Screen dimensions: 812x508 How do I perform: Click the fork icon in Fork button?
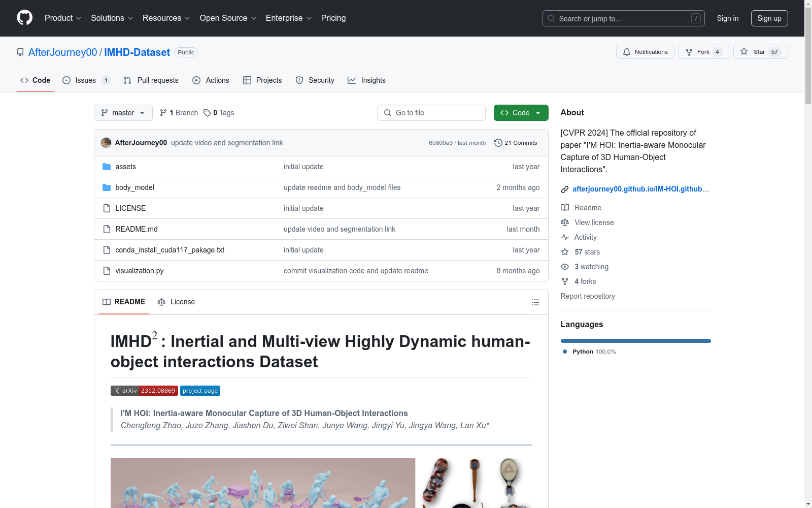pos(689,52)
